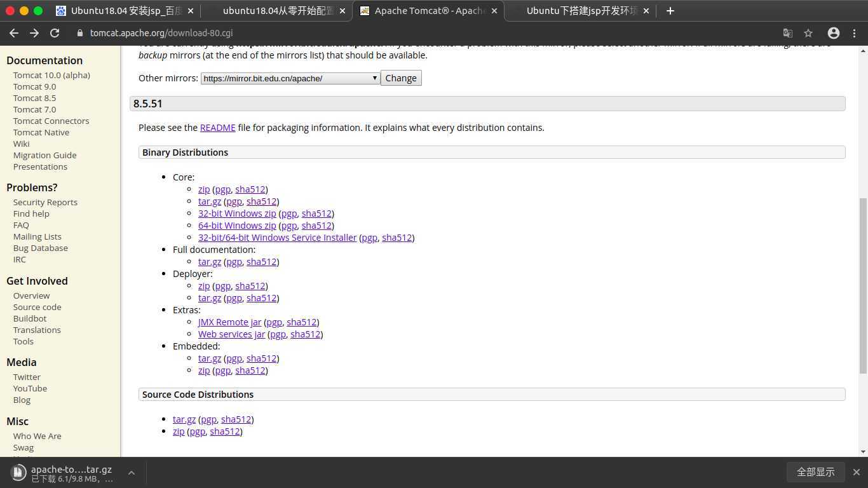
Task: Open Tomcat 9.0 documentation
Action: click(34, 86)
